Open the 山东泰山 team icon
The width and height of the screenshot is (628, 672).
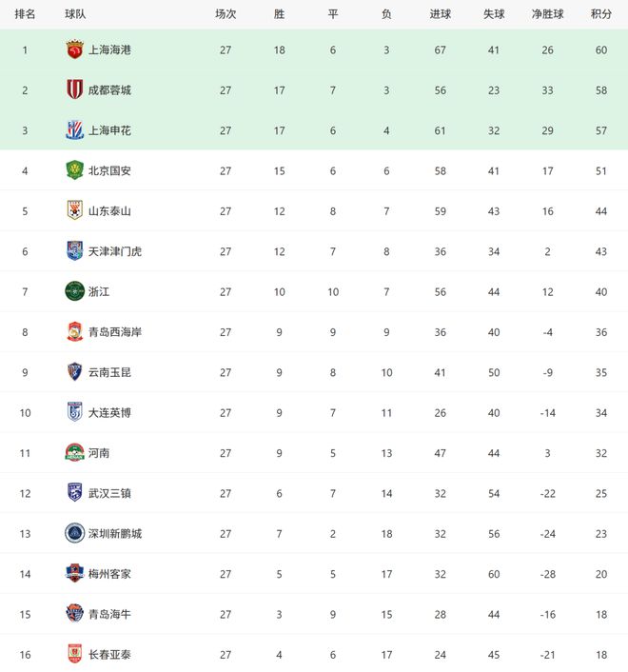pyautogui.click(x=74, y=210)
